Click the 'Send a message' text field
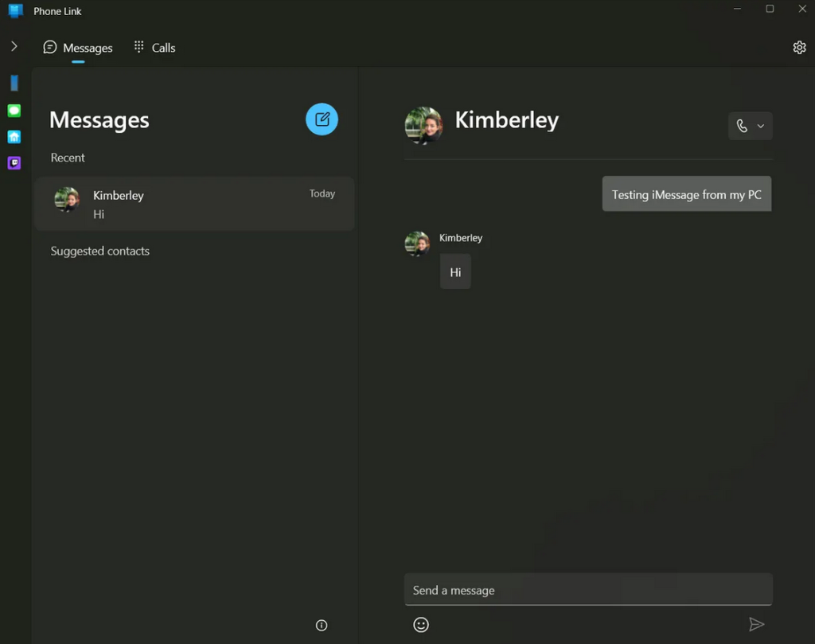Screen dimensions: 815x644 click(587, 590)
